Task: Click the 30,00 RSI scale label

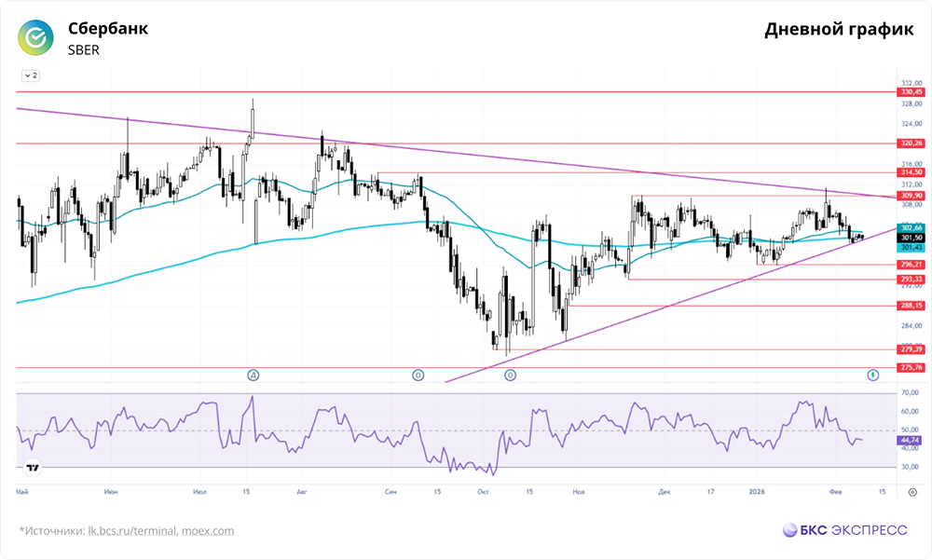Action: coord(910,467)
